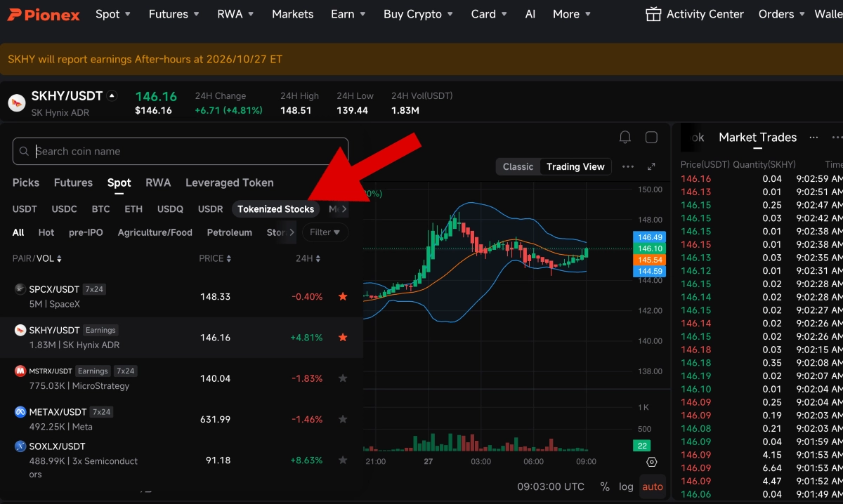
Task: Toggle percent scale on chart
Action: 605,486
